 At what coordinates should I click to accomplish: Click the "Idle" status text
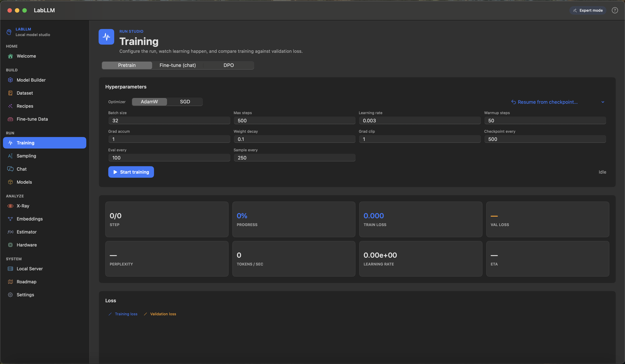602,172
